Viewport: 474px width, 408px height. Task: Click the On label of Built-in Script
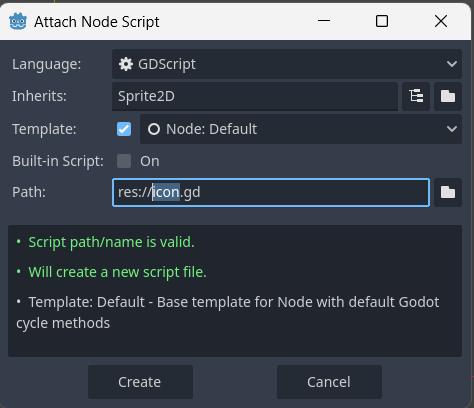coord(150,161)
